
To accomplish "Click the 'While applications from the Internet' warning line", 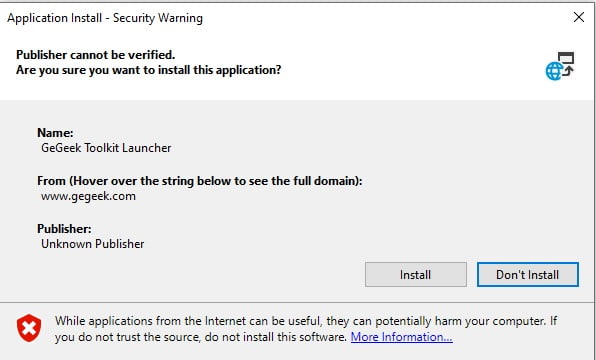I will point(306,321).
